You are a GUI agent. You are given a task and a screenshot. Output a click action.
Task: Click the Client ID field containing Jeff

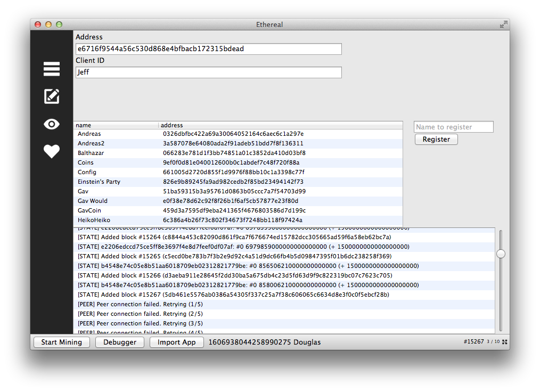208,72
